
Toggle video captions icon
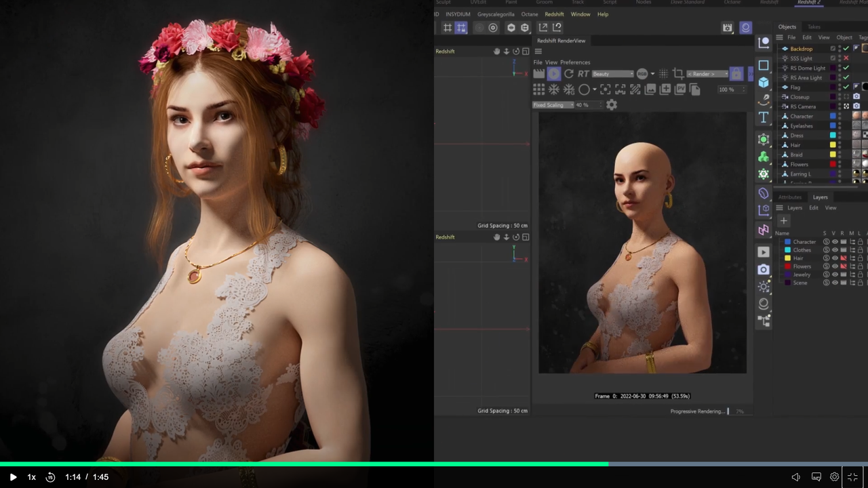pos(816,477)
